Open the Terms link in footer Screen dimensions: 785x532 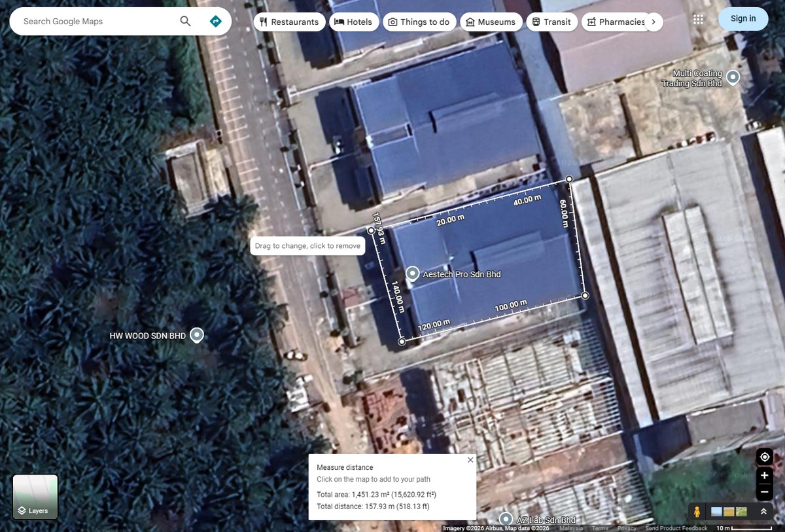pos(600,528)
